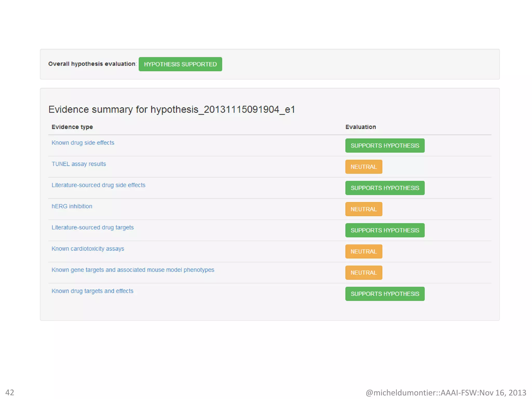This screenshot has height=399, width=532.
Task: Click NEUTRAL badge beside hERG inhibition
Action: (x=363, y=209)
